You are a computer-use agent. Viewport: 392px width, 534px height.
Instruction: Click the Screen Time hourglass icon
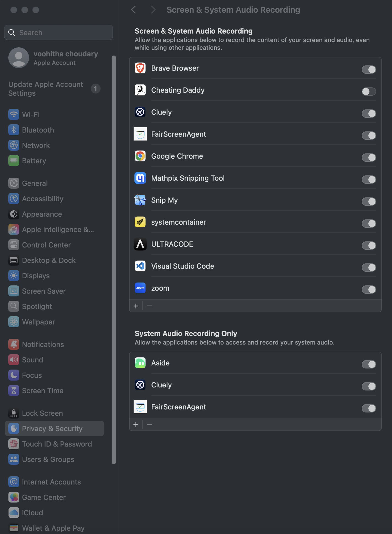point(14,390)
